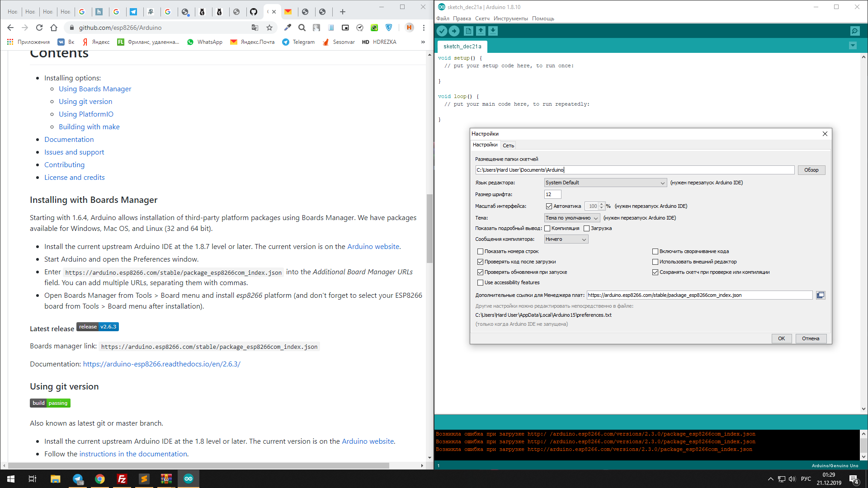Enable Включить сворачивание кода checkbox

(655, 251)
